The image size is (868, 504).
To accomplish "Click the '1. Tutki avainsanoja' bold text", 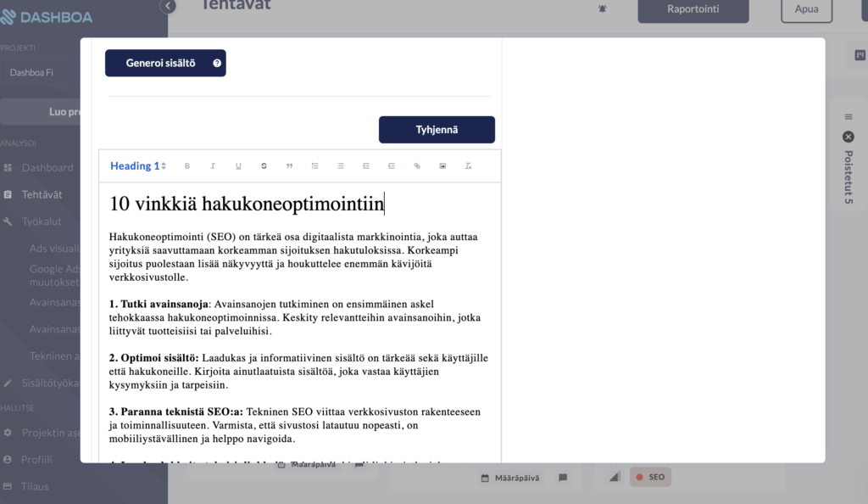I will tap(159, 304).
